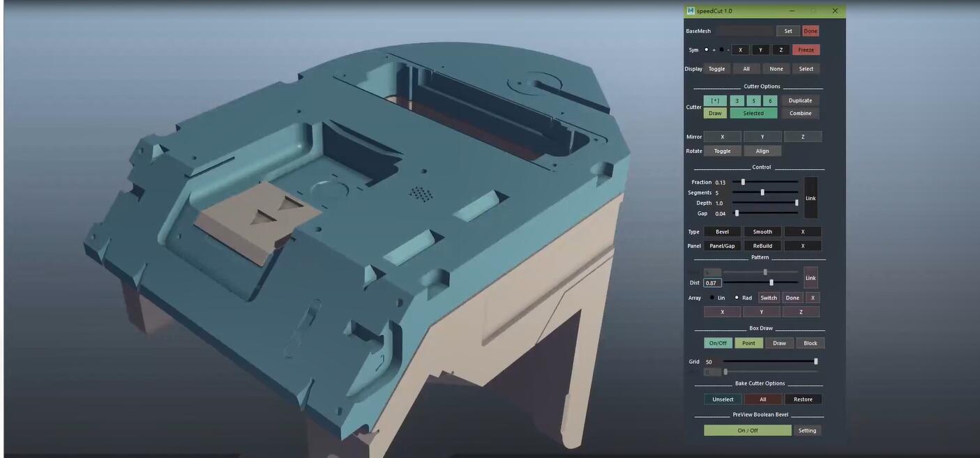
Task: Open the PreView Boolean Bevel Setting
Action: point(807,430)
